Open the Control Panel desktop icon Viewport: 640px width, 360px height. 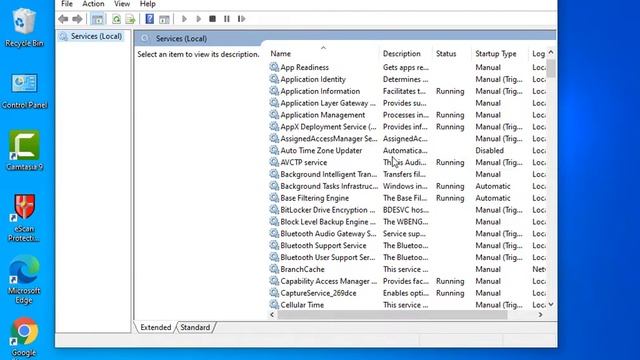coord(24,91)
